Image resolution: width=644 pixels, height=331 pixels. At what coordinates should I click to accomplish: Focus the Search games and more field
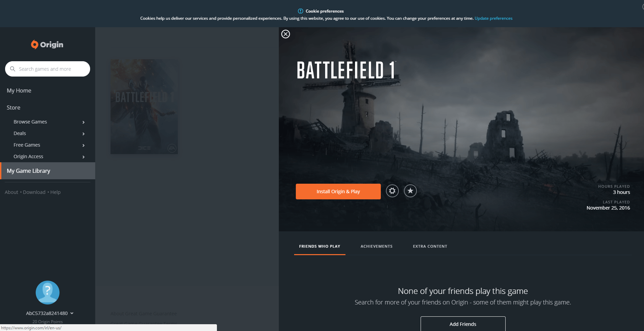(x=48, y=69)
